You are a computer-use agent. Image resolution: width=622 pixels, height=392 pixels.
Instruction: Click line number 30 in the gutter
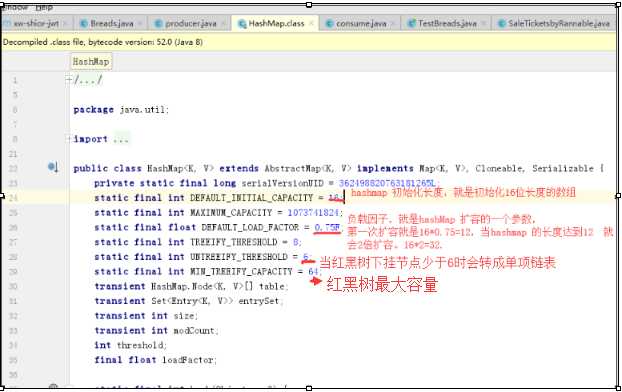(x=13, y=286)
